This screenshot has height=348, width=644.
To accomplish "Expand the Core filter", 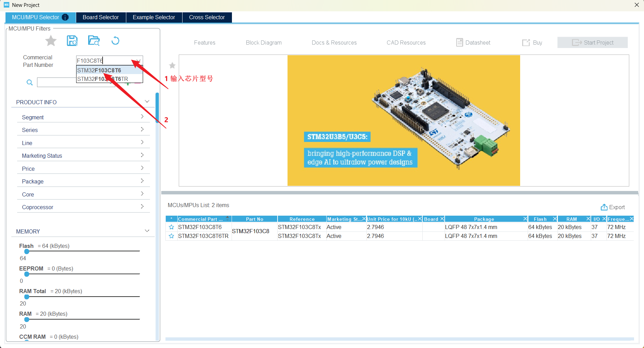I will [142, 194].
